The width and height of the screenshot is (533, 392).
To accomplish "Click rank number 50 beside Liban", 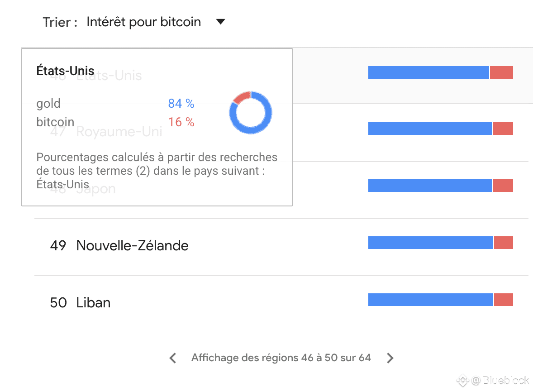I will coord(58,302).
